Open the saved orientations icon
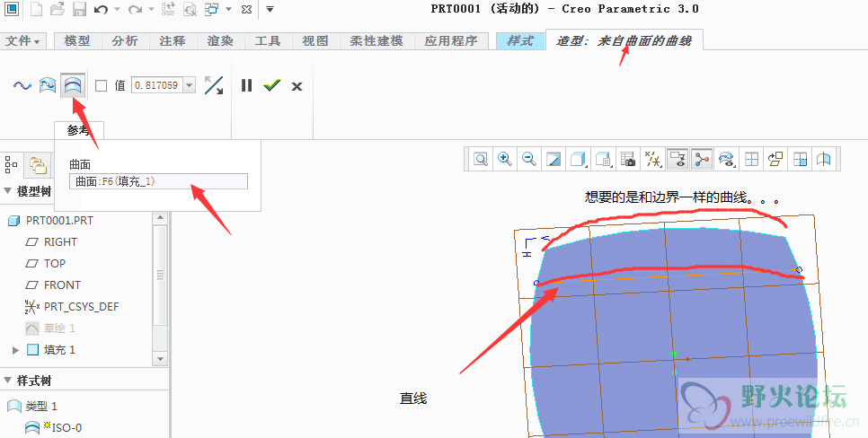This screenshot has width=868, height=438. point(603,160)
